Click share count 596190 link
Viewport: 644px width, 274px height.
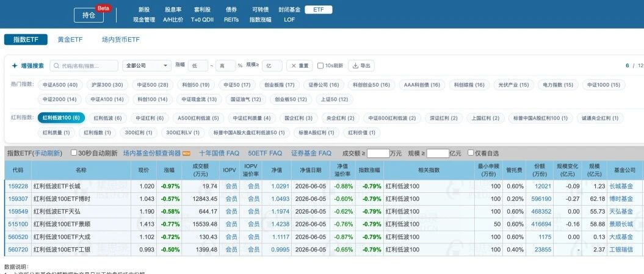tap(541, 199)
